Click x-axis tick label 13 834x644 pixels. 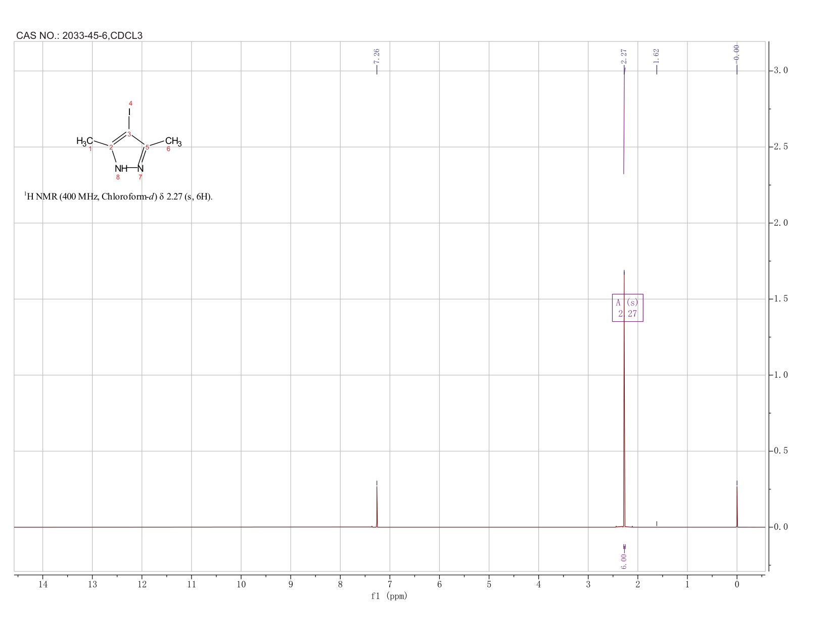[x=92, y=584]
